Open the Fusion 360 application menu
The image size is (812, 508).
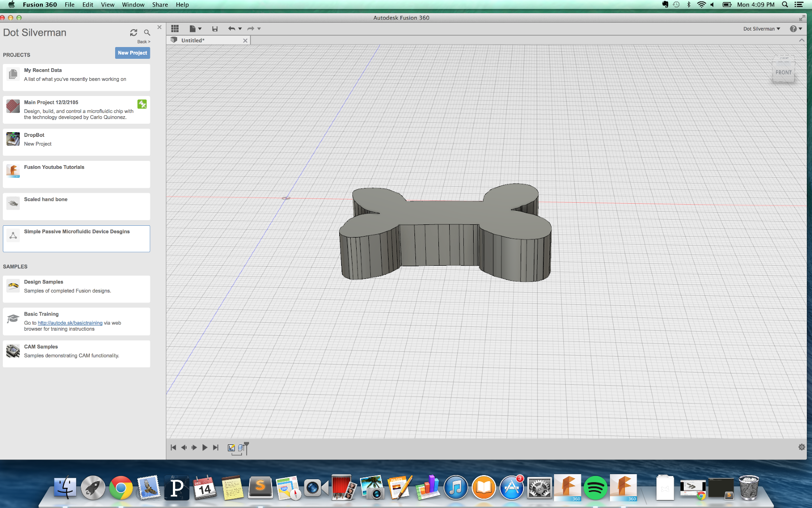point(40,5)
